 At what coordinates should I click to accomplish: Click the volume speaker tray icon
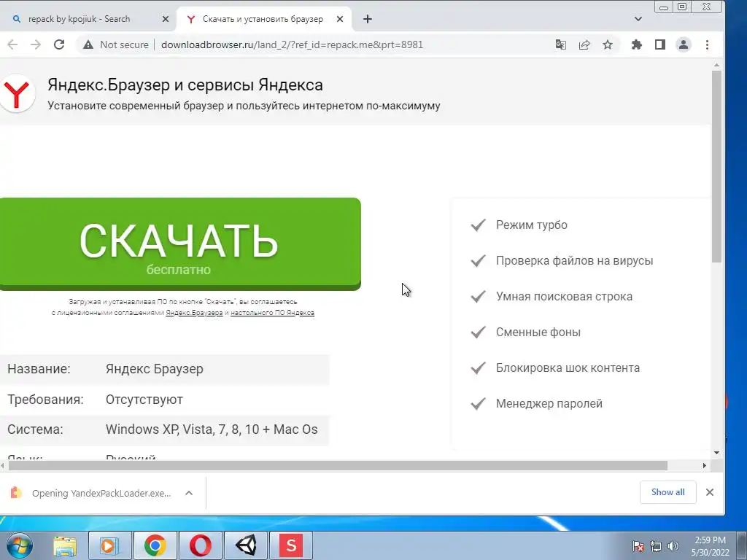click(x=673, y=546)
